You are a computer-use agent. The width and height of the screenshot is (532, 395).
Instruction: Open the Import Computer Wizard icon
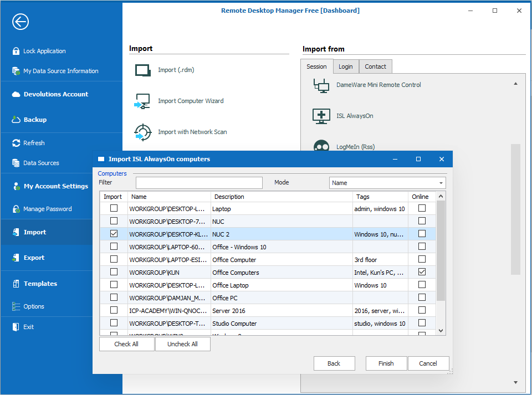coord(143,101)
